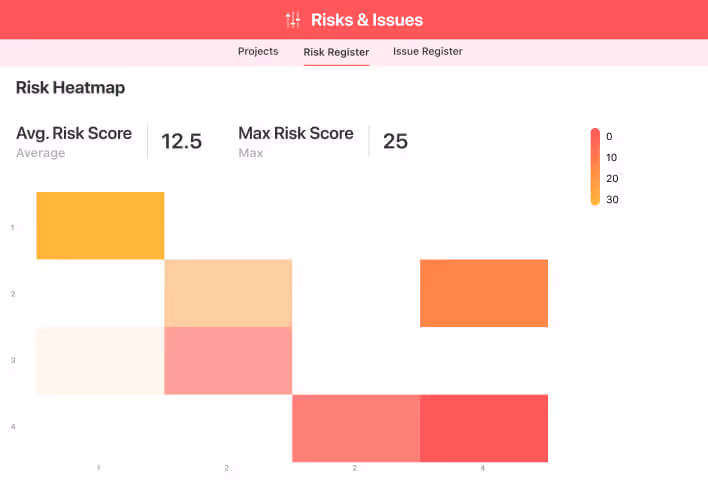Click the sliders icon in the header
Image resolution: width=708 pixels, height=496 pixels.
[293, 20]
